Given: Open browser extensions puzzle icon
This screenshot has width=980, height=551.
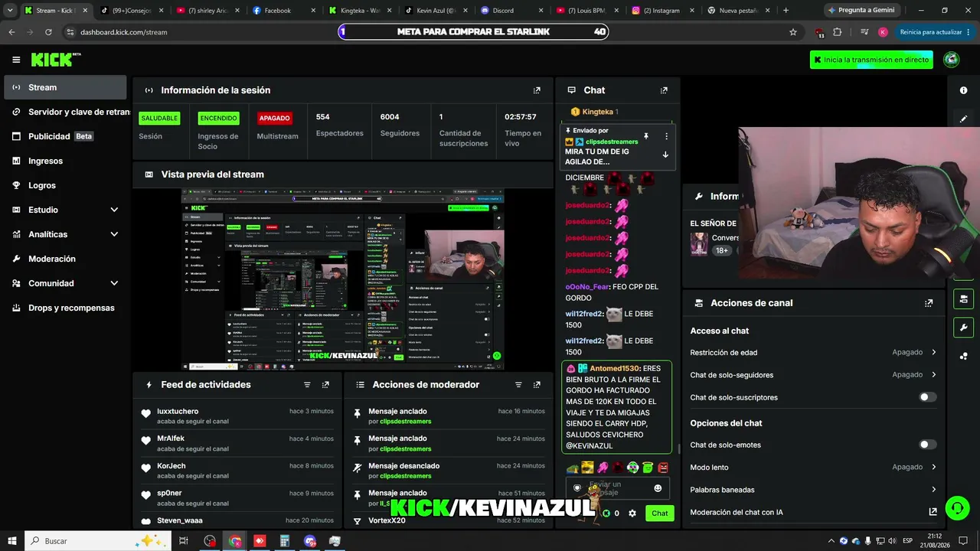Looking at the screenshot, I should 837,32.
